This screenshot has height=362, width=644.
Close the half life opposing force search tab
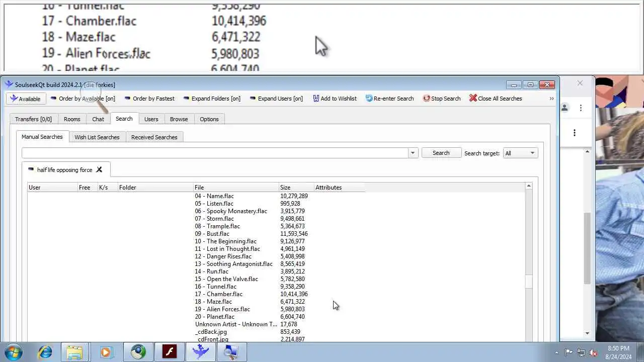click(x=99, y=169)
